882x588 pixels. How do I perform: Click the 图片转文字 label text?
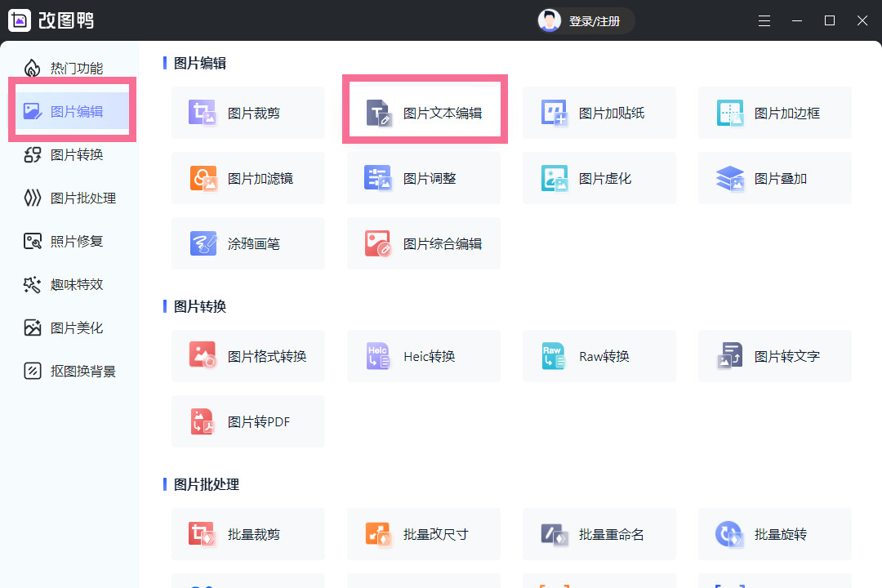point(787,356)
